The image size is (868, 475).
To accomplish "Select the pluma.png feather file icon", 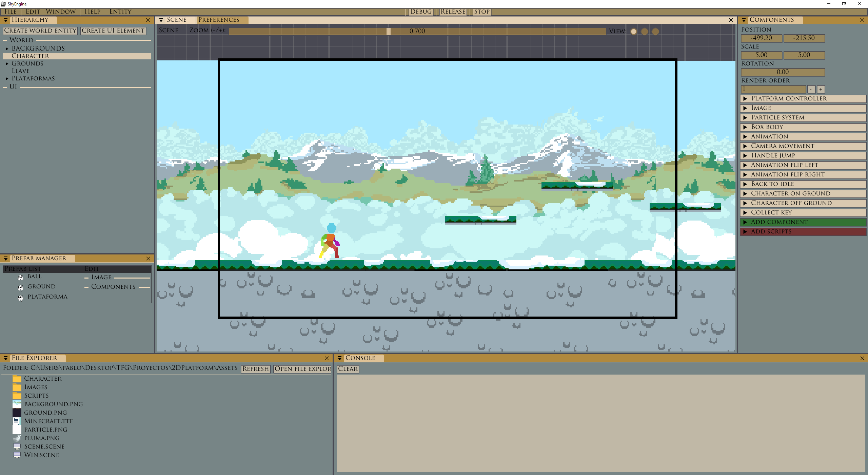I will point(17,438).
